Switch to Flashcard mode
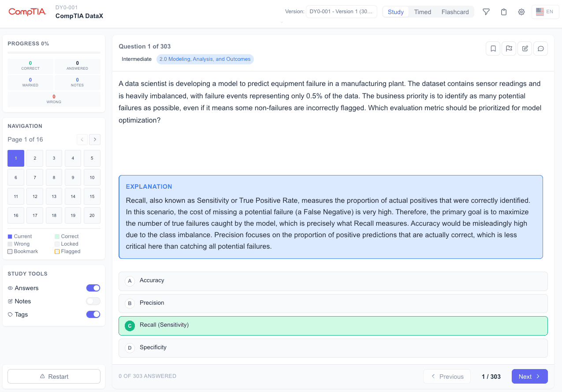This screenshot has width=562, height=392. [454, 12]
